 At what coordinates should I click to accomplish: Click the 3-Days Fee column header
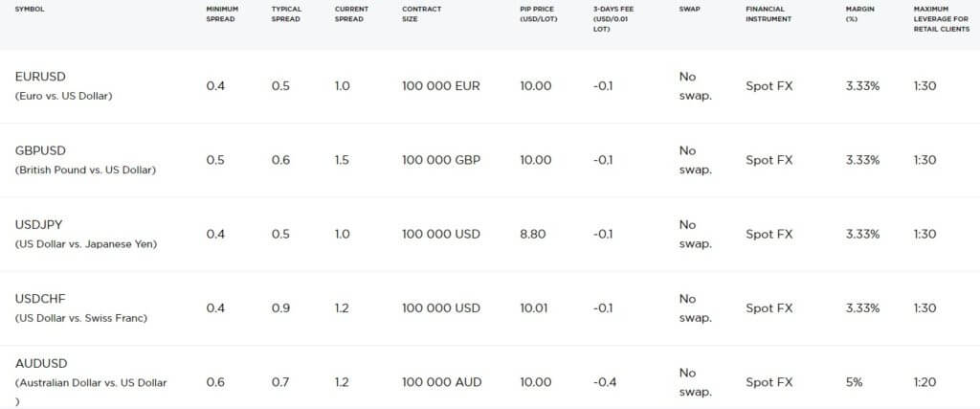[x=612, y=19]
